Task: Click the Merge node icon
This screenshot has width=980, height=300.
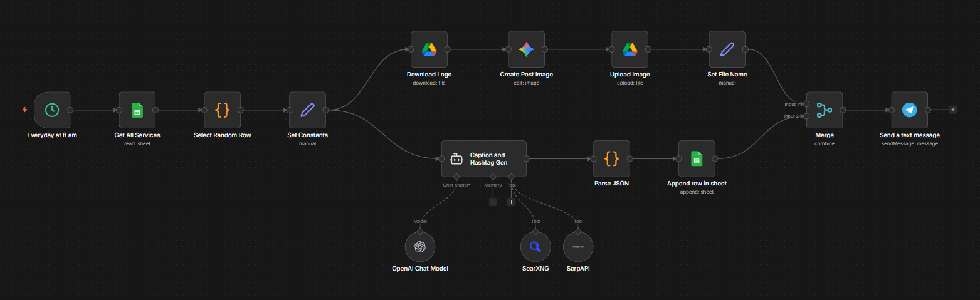Action: click(824, 110)
